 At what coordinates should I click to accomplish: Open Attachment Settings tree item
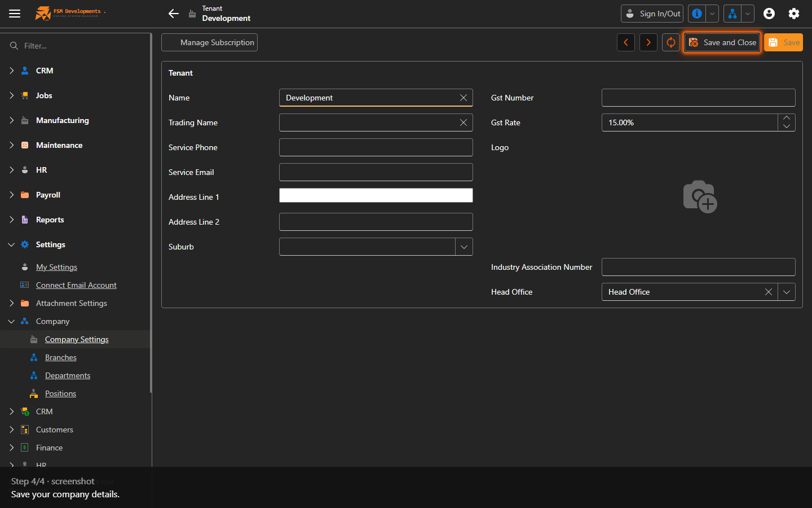(71, 303)
